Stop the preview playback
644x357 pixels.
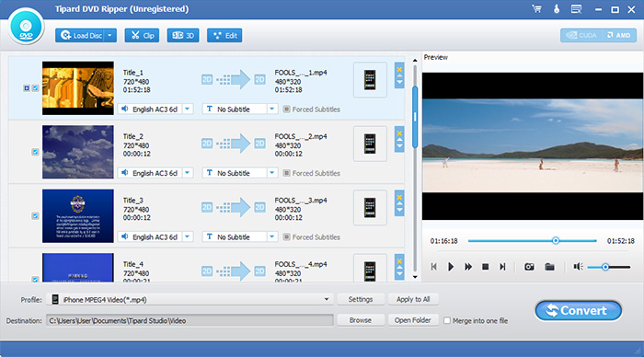coord(485,267)
